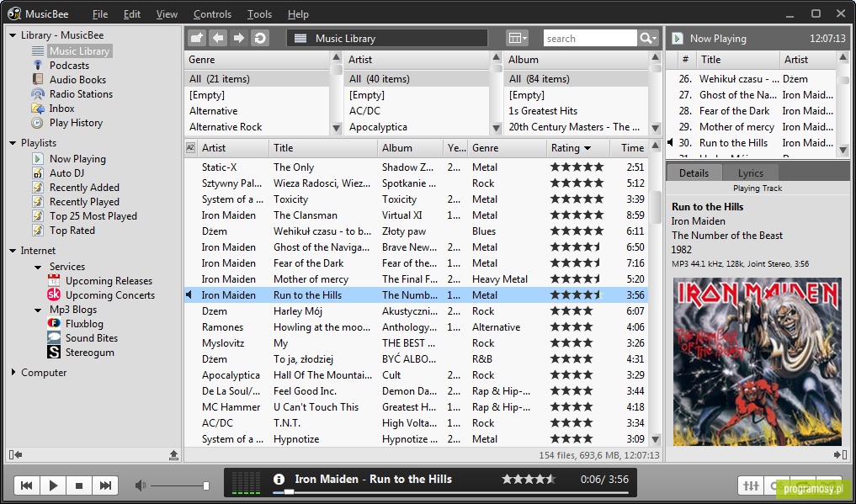The image size is (856, 504).
Task: Go back with the left arrow button
Action: tap(218, 38)
